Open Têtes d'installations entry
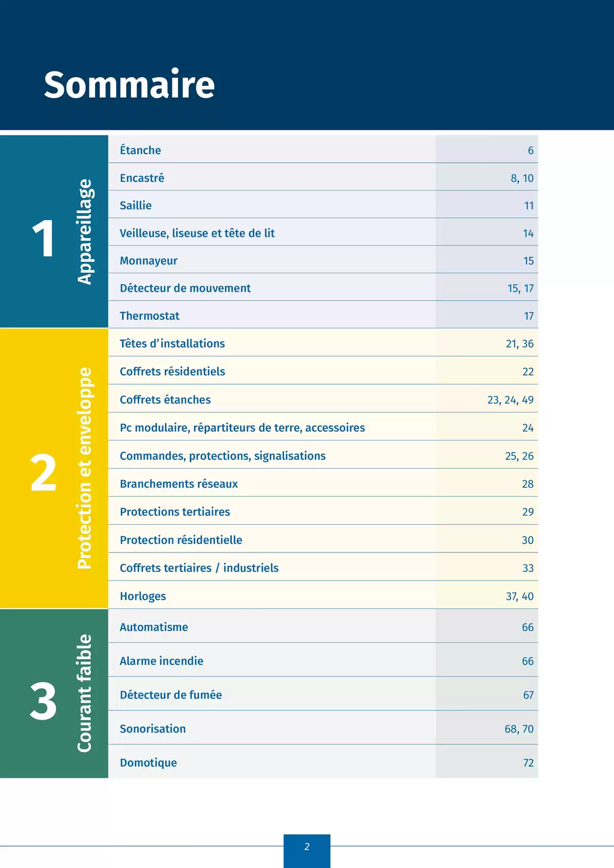Viewport: 614px width, 868px height. [x=172, y=344]
